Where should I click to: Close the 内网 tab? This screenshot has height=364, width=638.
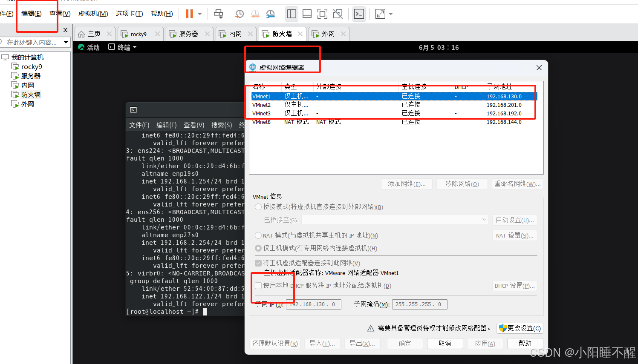[x=251, y=34]
